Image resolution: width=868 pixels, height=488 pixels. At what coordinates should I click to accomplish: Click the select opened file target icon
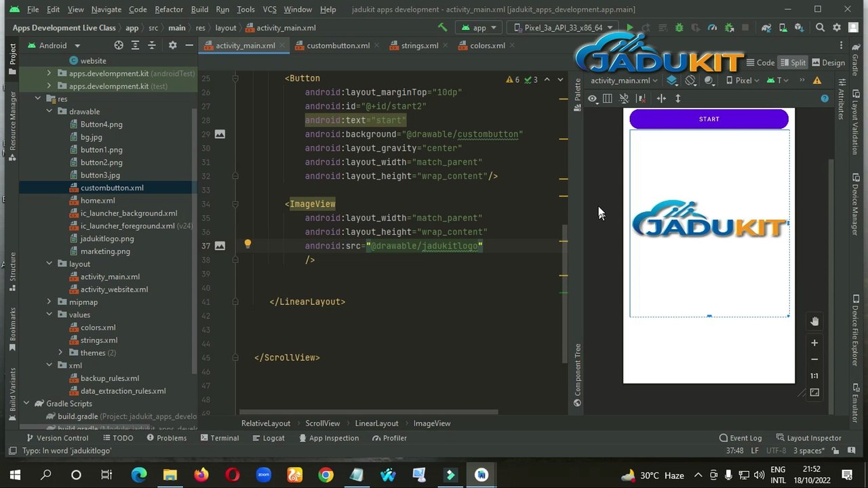pyautogui.click(x=119, y=45)
